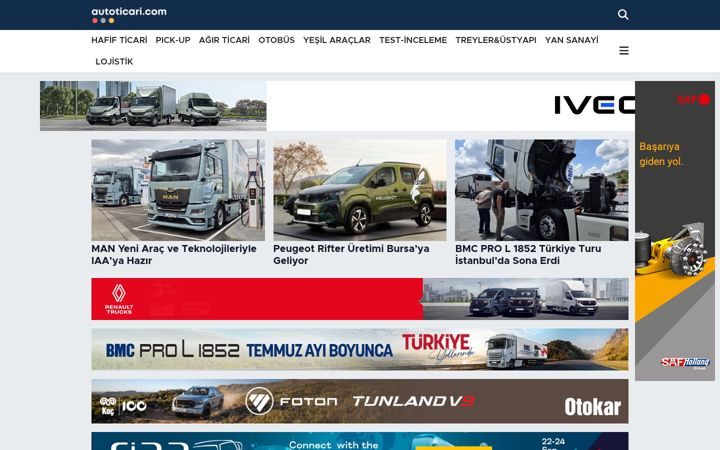
Task: Open YEŞİL ARAÇLAR category
Action: 337,40
